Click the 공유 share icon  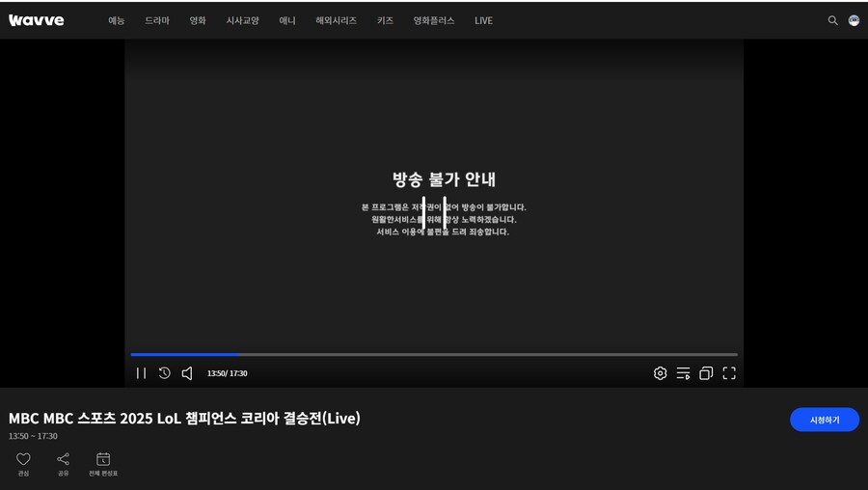(63, 460)
